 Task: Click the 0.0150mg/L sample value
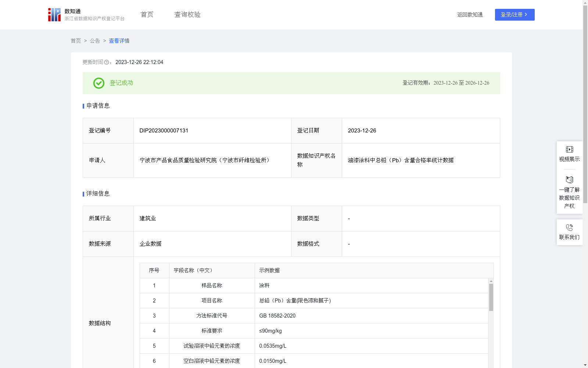tap(273, 361)
